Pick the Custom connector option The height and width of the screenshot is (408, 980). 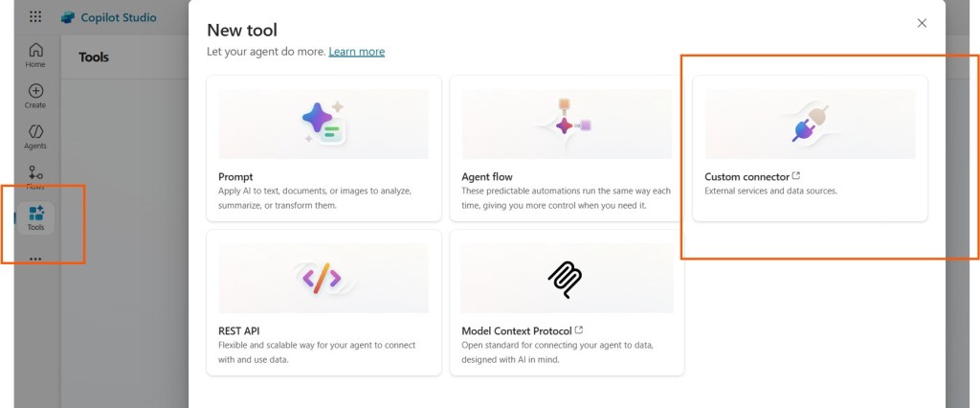click(x=810, y=148)
